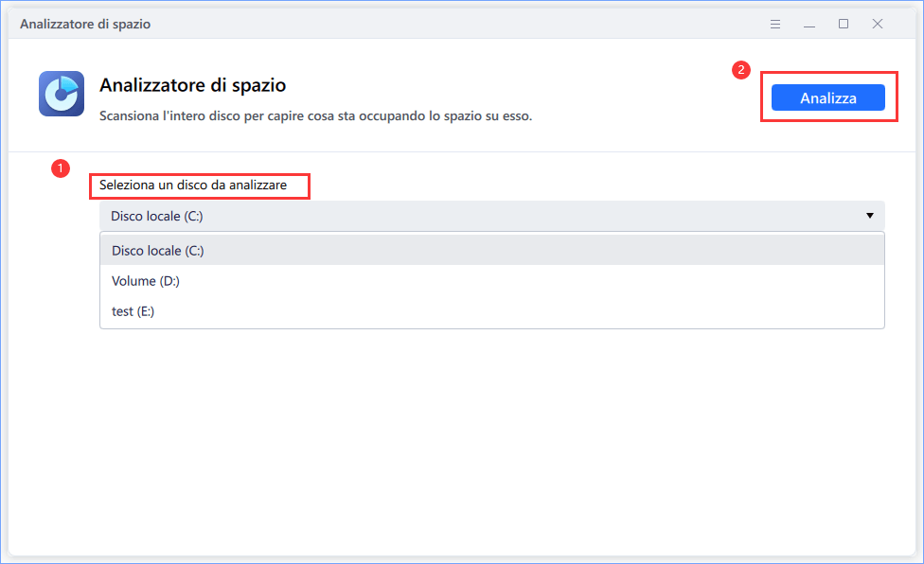Select Disco locale (C:) from the list
The height and width of the screenshot is (564, 924).
click(492, 250)
